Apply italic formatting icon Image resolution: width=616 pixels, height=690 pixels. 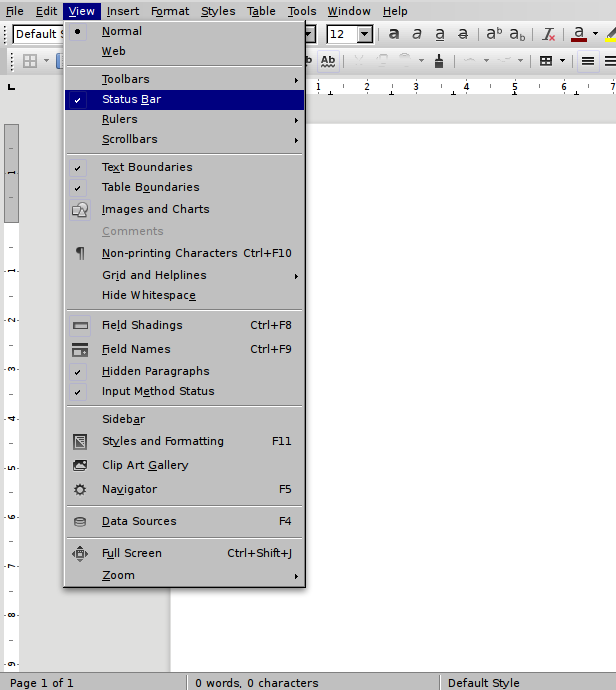417,34
